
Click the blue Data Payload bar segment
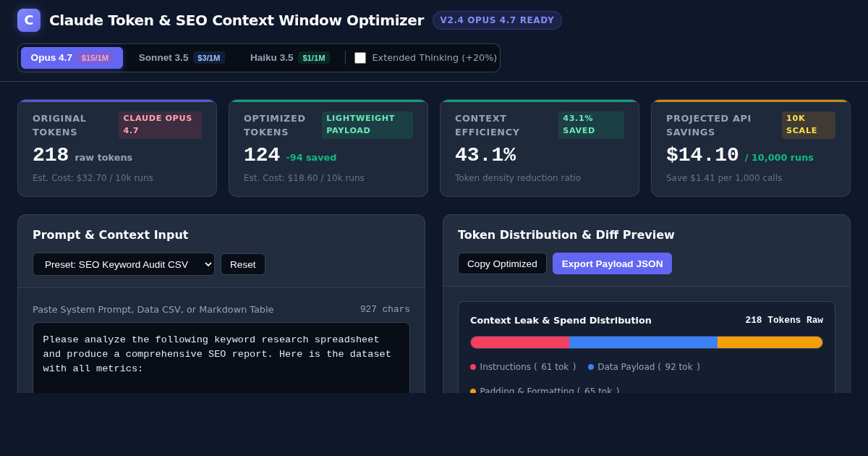tap(643, 342)
